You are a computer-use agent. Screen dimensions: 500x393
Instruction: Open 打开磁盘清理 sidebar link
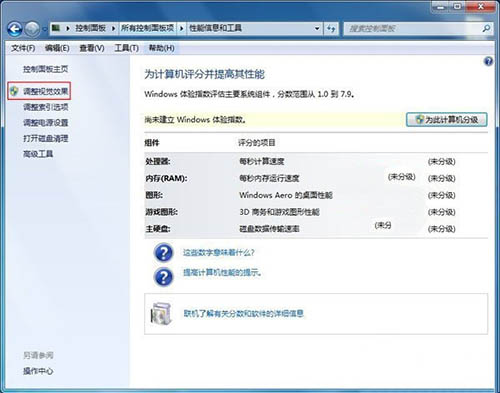click(45, 138)
